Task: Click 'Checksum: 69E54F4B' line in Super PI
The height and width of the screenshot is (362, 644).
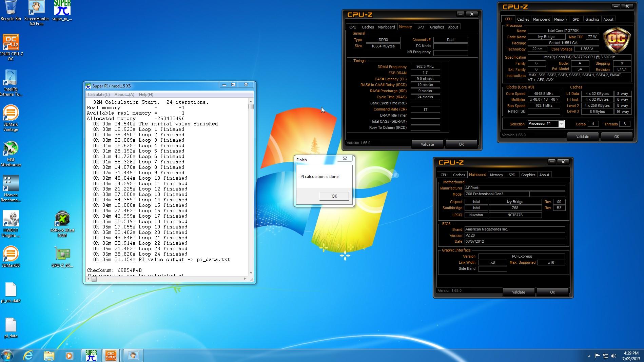Action: (114, 270)
